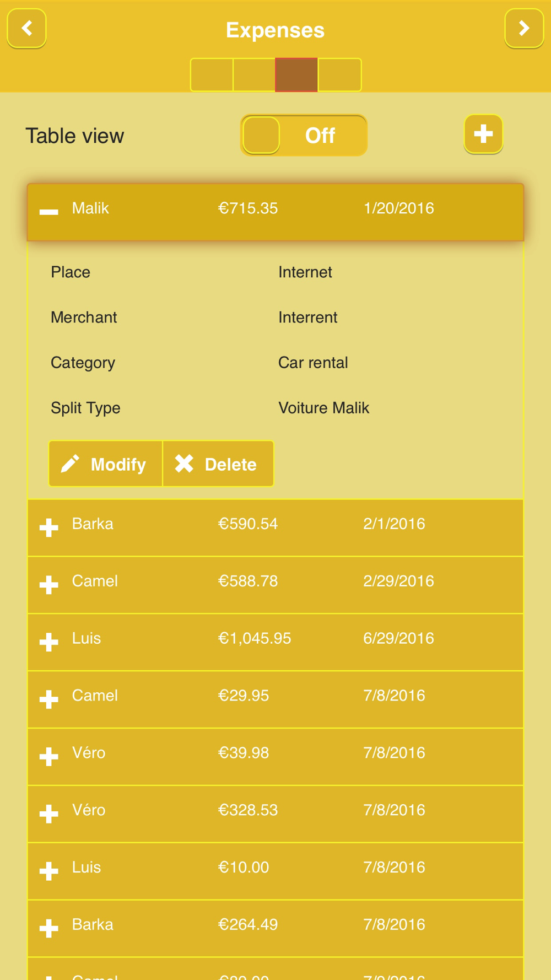Select the highlighted third page tab
Image resolution: width=551 pixels, height=980 pixels.
tap(296, 75)
